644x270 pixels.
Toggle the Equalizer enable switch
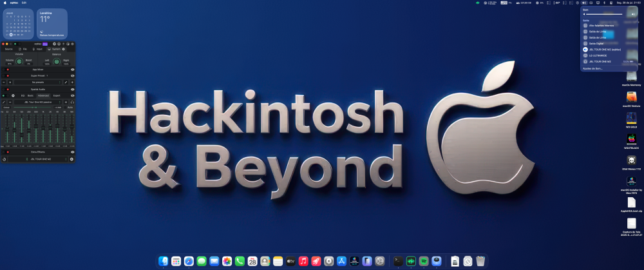coord(5,95)
